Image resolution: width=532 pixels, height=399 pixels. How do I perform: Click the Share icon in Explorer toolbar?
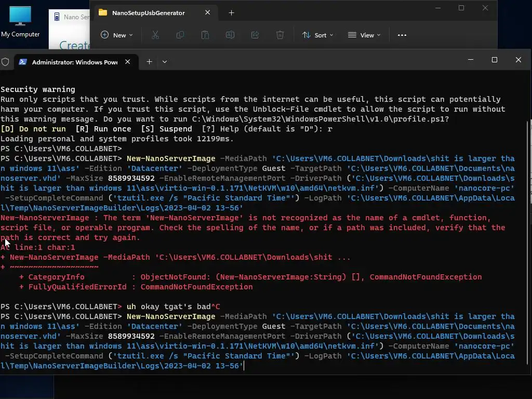[x=255, y=35]
